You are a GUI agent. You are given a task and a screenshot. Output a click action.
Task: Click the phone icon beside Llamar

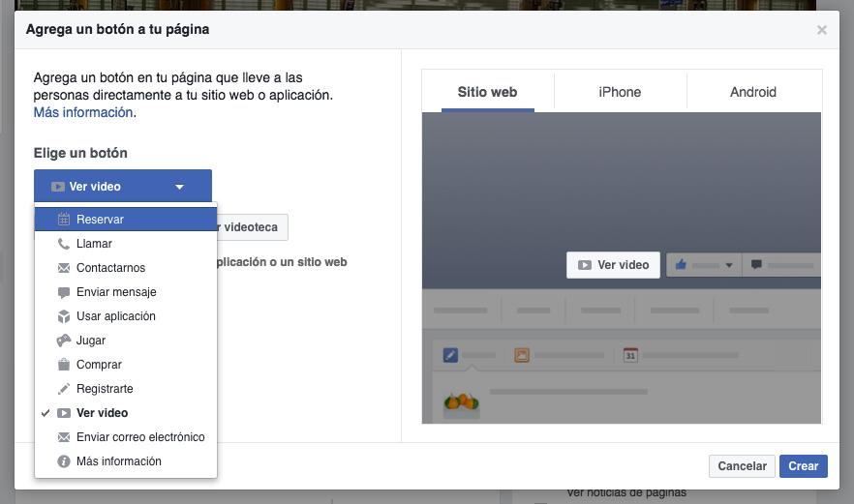coord(64,244)
